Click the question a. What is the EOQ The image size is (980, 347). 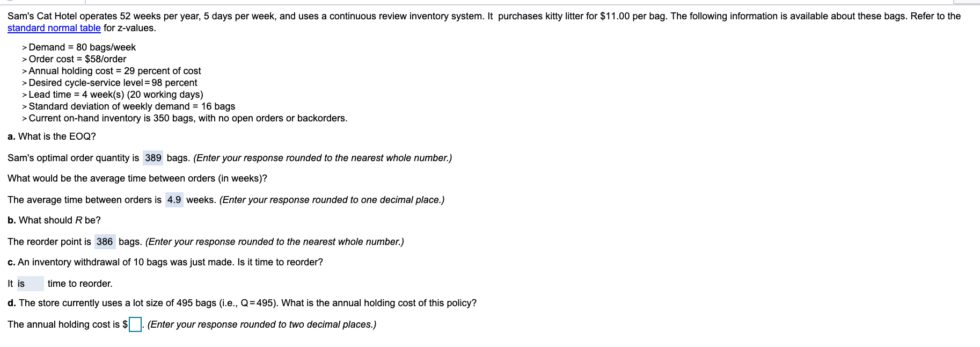52,136
